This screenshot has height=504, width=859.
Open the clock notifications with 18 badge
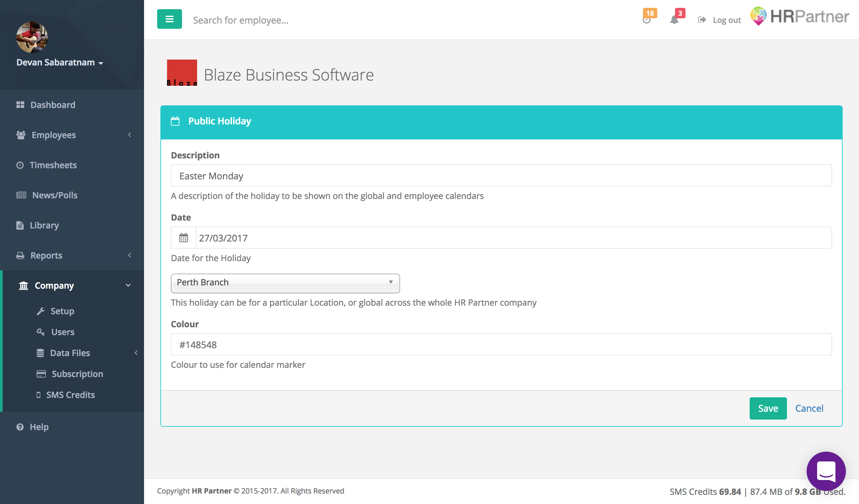[x=647, y=19]
